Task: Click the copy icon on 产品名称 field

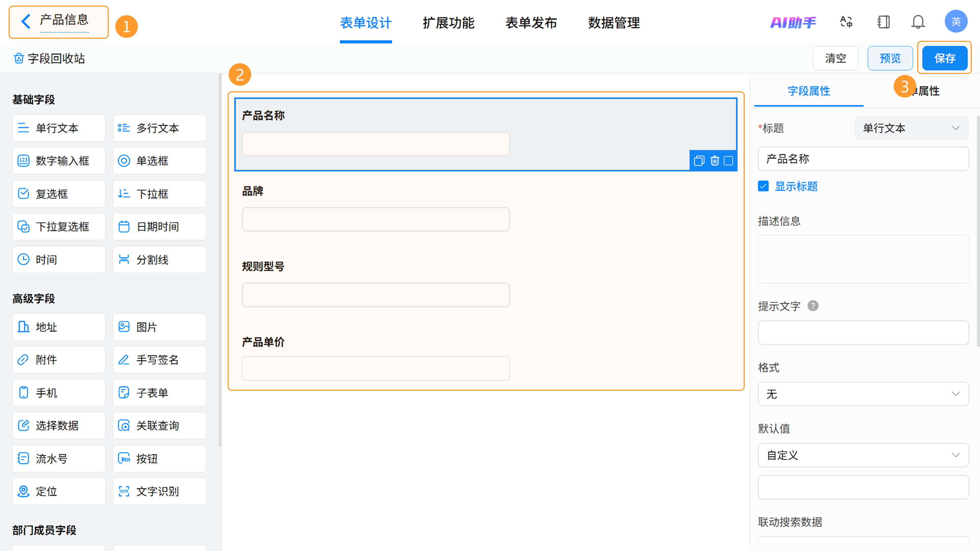Action: tap(699, 161)
